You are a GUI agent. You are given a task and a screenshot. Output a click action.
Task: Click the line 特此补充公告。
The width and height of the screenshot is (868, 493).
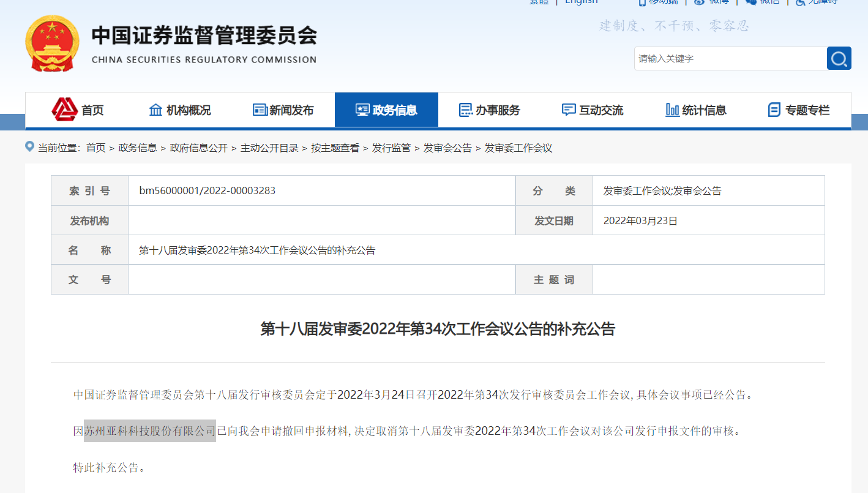pyautogui.click(x=109, y=468)
